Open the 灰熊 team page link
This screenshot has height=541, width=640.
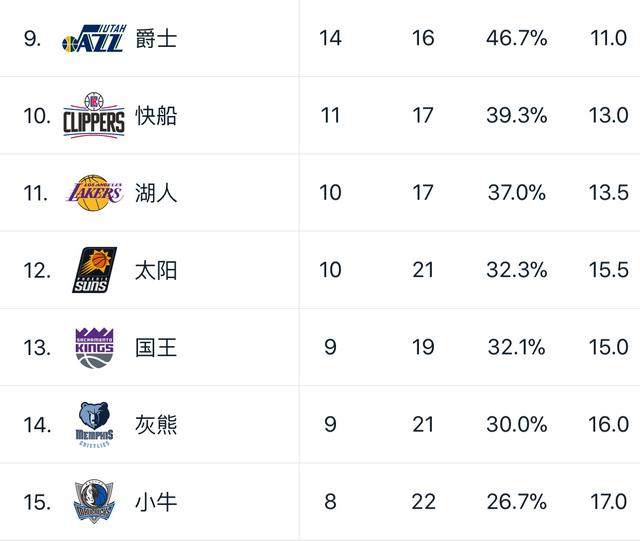[156, 424]
